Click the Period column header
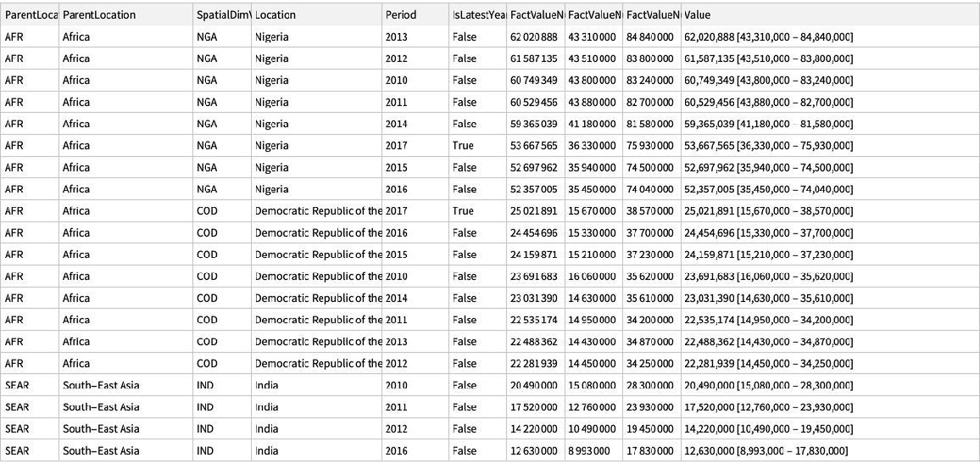 click(x=401, y=15)
